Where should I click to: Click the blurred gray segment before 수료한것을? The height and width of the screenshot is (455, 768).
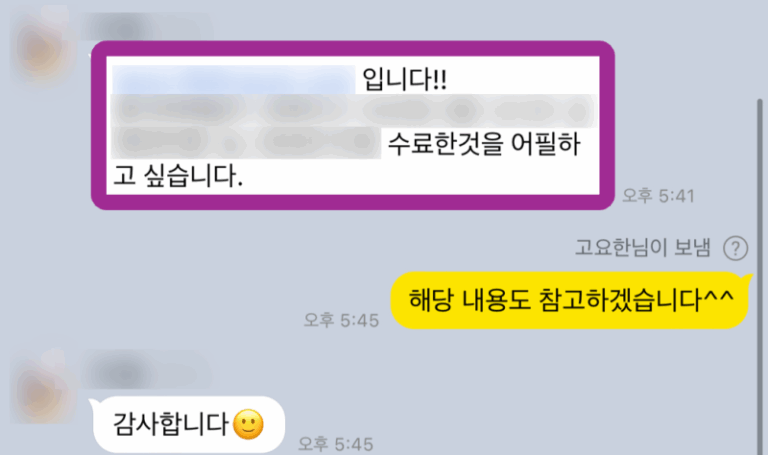click(x=246, y=143)
